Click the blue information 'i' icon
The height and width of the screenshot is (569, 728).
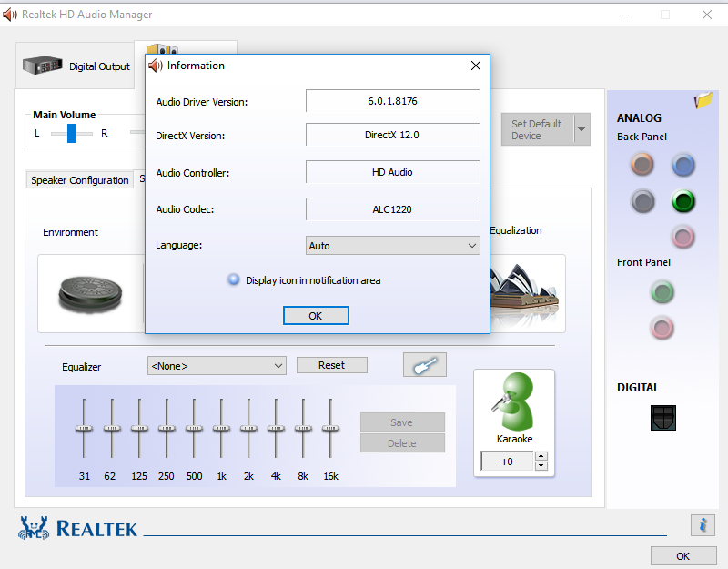pos(702,524)
